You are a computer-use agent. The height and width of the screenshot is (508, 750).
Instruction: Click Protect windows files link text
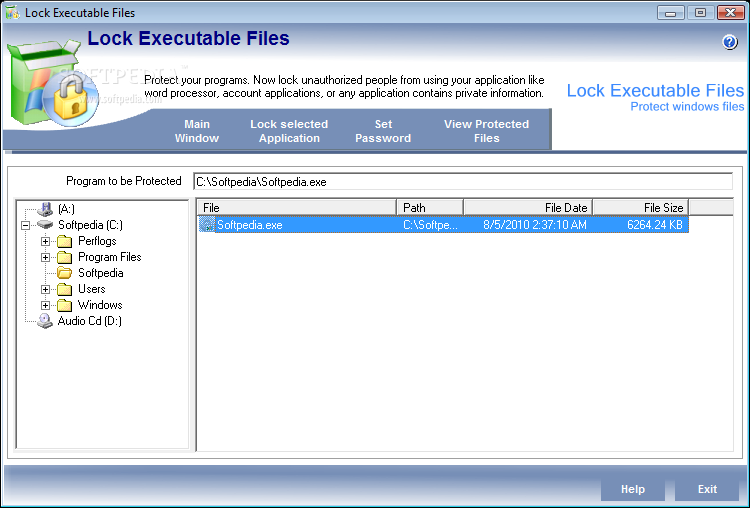(687, 107)
